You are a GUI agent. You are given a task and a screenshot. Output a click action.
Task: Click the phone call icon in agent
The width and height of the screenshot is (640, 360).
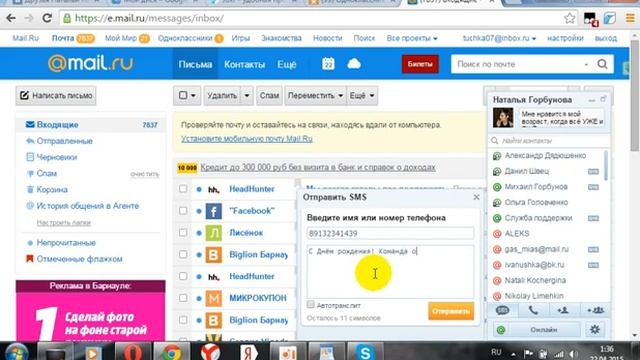pyautogui.click(x=533, y=310)
